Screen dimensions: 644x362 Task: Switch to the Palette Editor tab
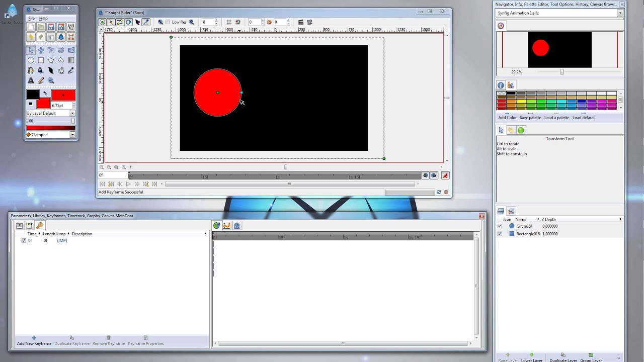[x=511, y=85]
